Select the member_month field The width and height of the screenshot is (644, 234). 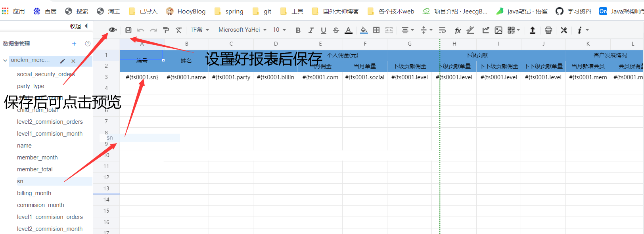[x=37, y=157]
